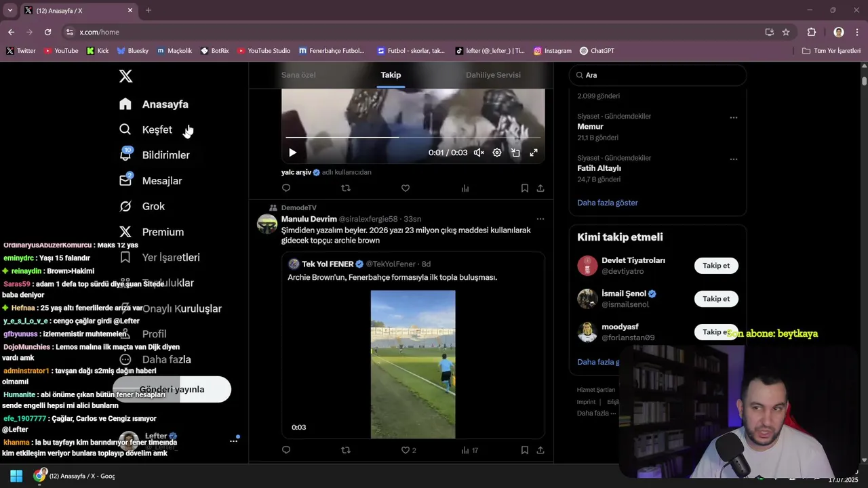The image size is (868, 488).
Task: Click the Mesajlar envelope icon
Action: pyautogui.click(x=125, y=181)
